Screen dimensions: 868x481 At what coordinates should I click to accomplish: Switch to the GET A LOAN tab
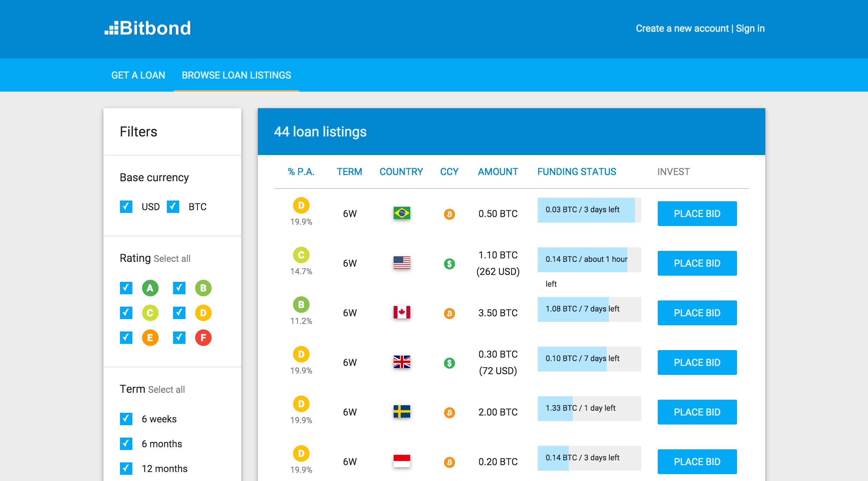(x=138, y=75)
